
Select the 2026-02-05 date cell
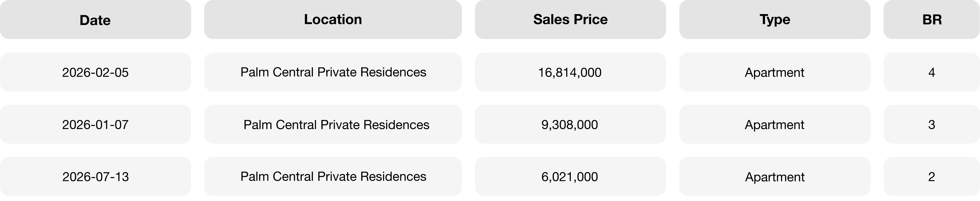[x=95, y=72]
